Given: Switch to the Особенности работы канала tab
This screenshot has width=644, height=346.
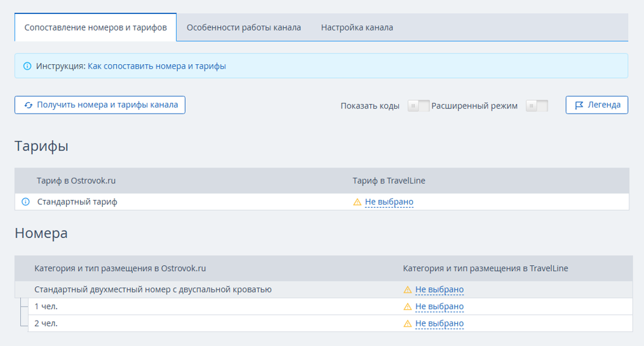Looking at the screenshot, I should pos(243,28).
